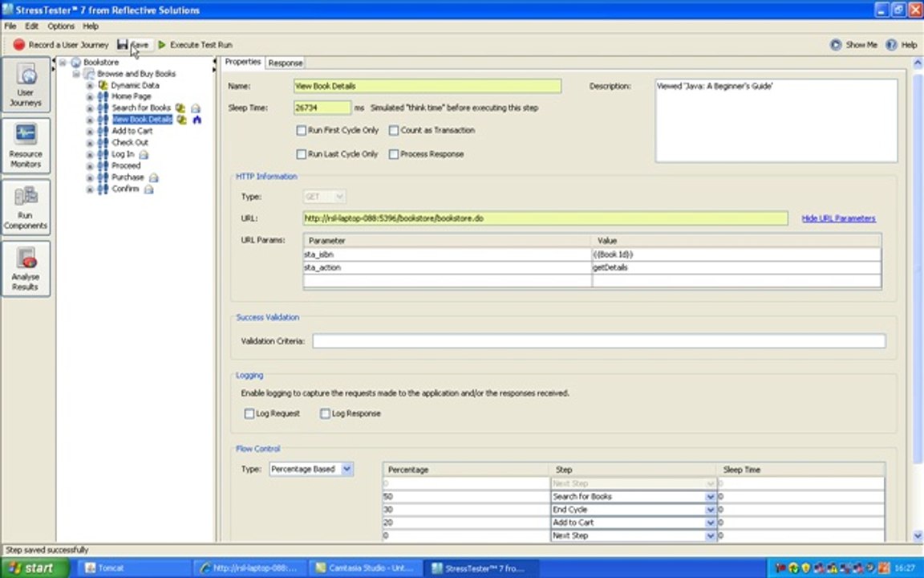924x578 pixels.
Task: Expand the Home Page tree node
Action: tap(90, 96)
